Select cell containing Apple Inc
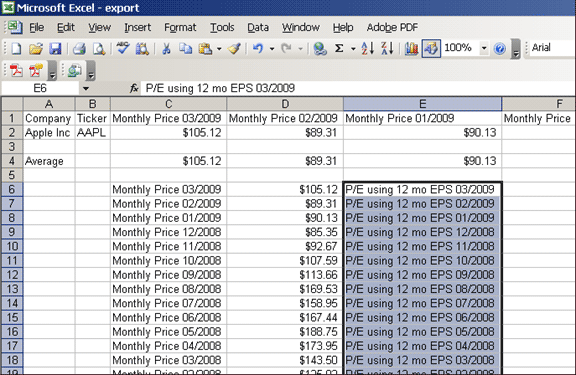The width and height of the screenshot is (576, 375). coord(49,133)
